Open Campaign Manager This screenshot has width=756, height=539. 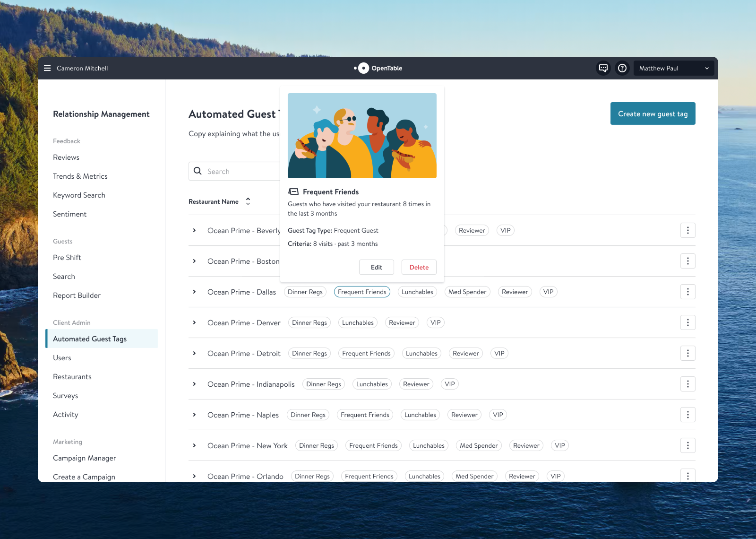(x=85, y=458)
